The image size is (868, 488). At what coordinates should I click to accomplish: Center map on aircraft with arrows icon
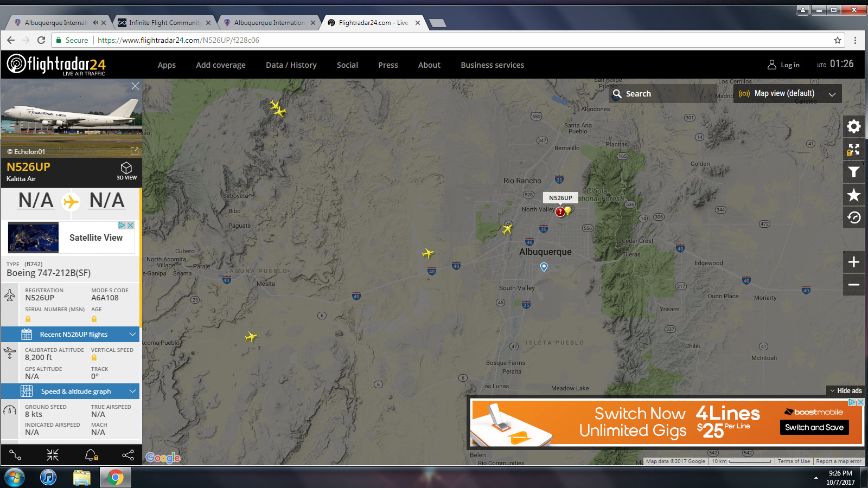pyautogui.click(x=53, y=455)
